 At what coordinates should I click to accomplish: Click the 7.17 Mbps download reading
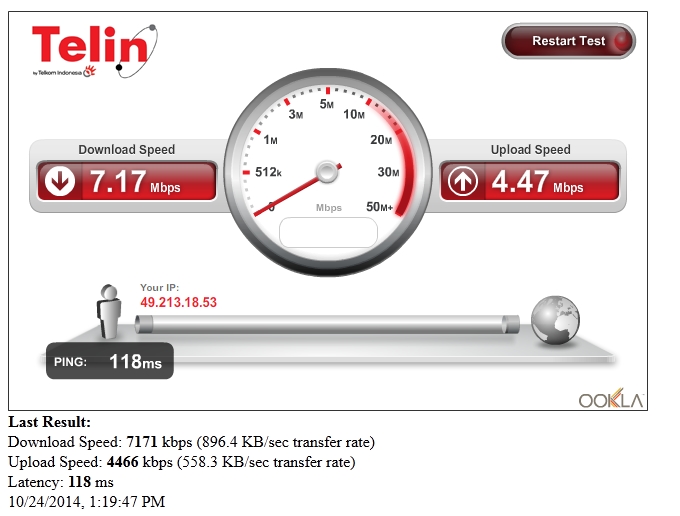pos(135,182)
